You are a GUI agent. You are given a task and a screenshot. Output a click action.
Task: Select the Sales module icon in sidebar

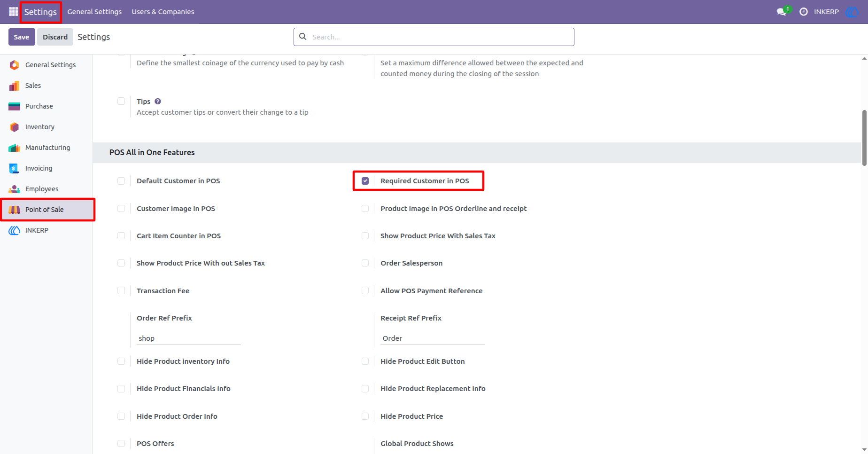pyautogui.click(x=15, y=86)
